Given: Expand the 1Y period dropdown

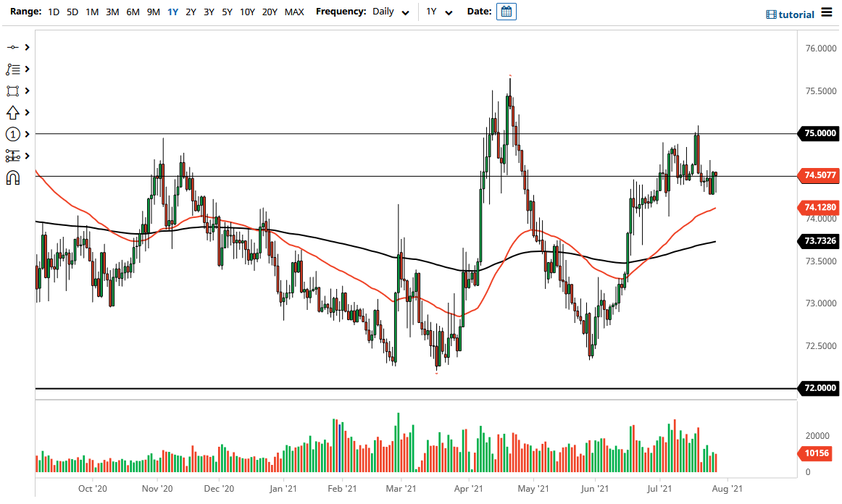Looking at the screenshot, I should coord(440,12).
